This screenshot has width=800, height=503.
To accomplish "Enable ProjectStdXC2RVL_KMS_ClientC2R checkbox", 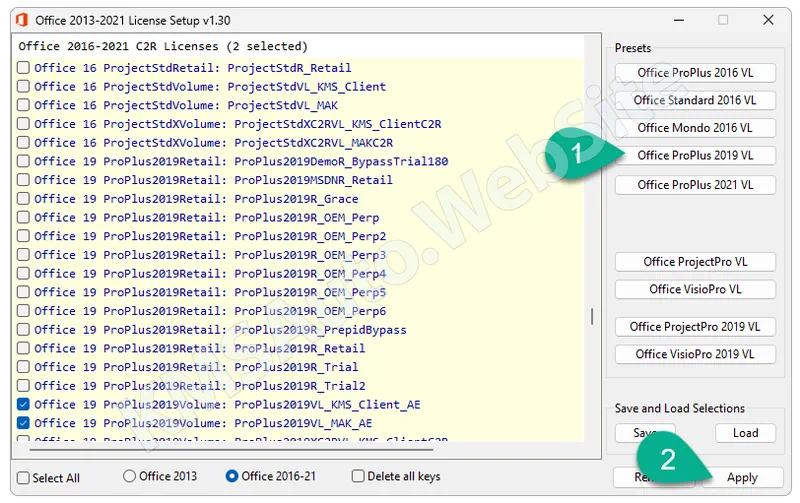I will [23, 124].
